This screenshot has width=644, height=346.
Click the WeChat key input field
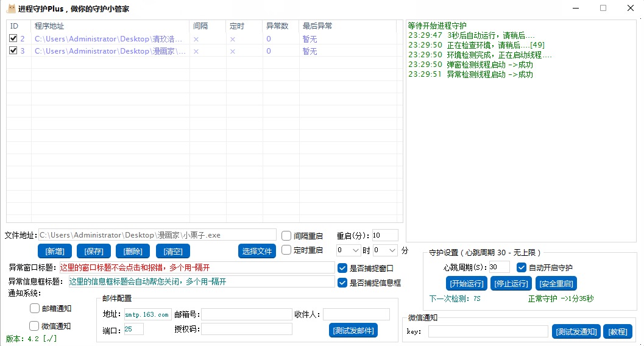pyautogui.click(x=487, y=331)
